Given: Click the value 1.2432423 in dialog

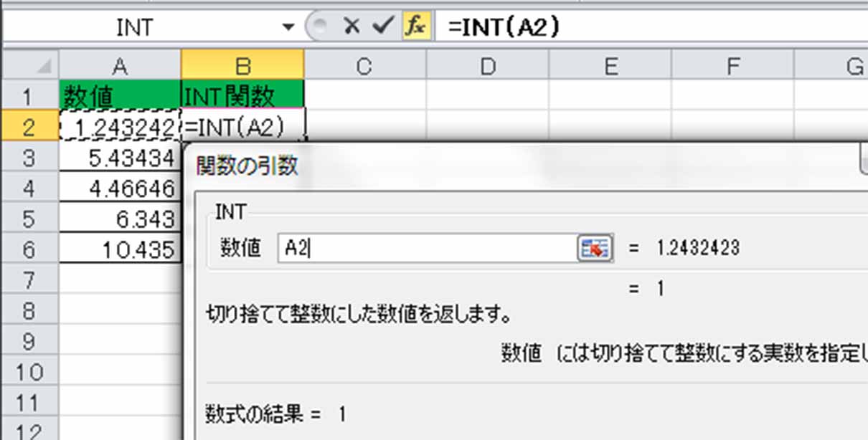Looking at the screenshot, I should [697, 248].
